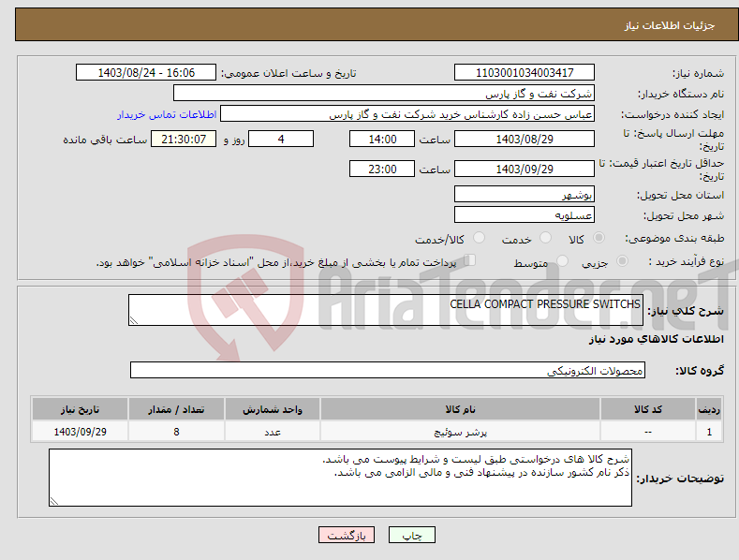This screenshot has width=739, height=560.
Task: Click the goods group field محصولات الکترونیکی
Action: coord(388,371)
